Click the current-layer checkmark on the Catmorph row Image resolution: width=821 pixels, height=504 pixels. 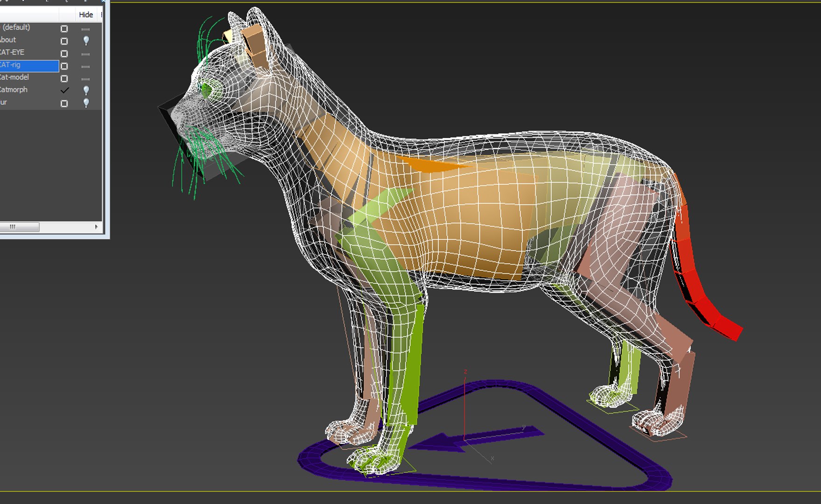click(65, 90)
